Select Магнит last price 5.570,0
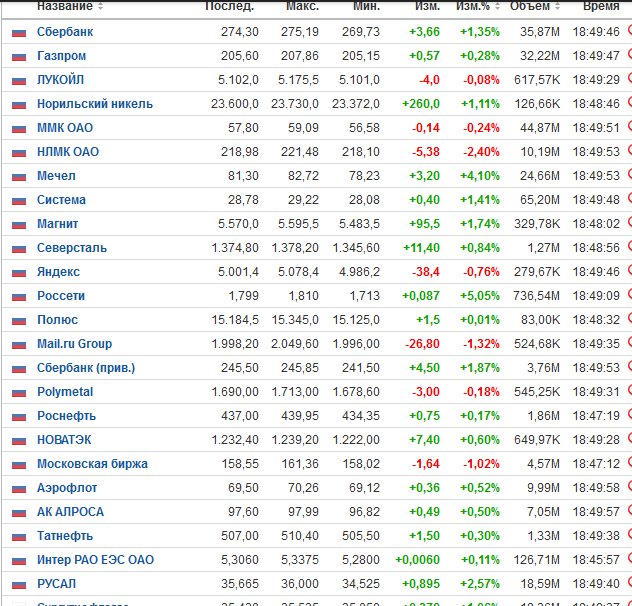This screenshot has width=632, height=606. (x=238, y=224)
